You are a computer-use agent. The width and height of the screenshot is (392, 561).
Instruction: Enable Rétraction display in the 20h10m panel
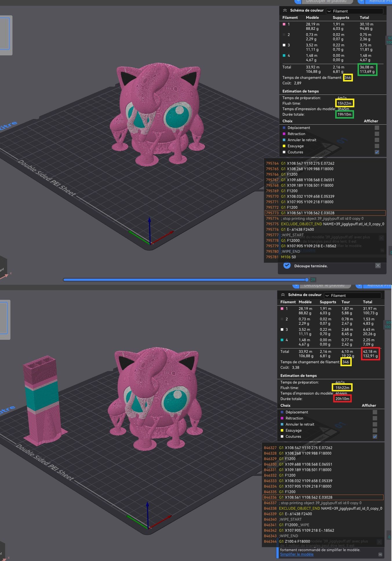(x=375, y=418)
